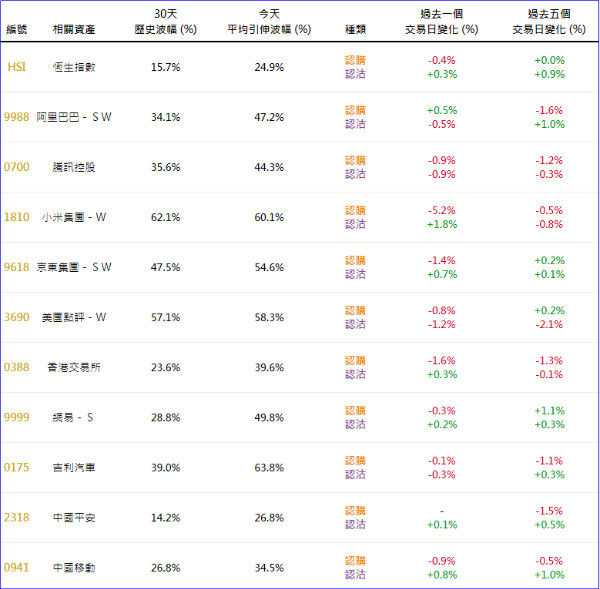The image size is (600, 589).
Task: Click the 47.5% historical volatility value
Action: pos(165,267)
